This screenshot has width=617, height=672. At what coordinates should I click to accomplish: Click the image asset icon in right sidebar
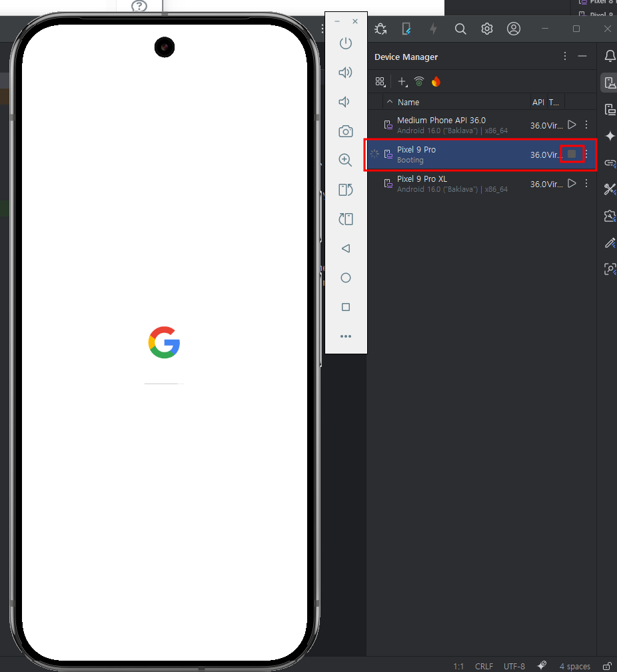[610, 216]
